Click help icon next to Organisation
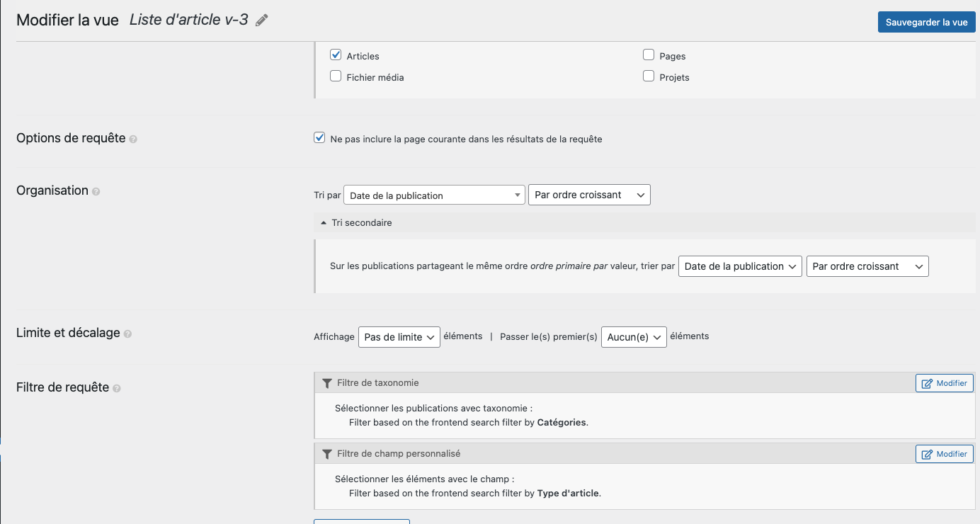Image resolution: width=980 pixels, height=524 pixels. [x=96, y=192]
